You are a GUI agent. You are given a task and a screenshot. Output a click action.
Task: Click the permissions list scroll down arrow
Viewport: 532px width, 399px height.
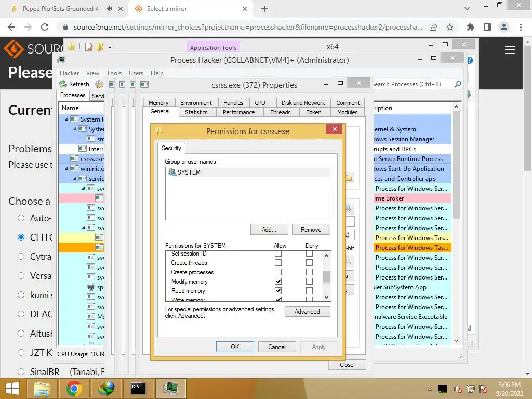pos(326,297)
